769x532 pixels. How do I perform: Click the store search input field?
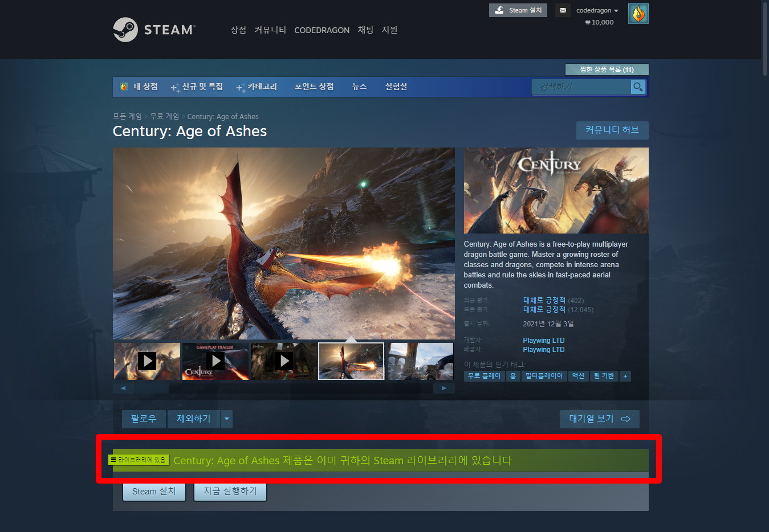pos(581,87)
